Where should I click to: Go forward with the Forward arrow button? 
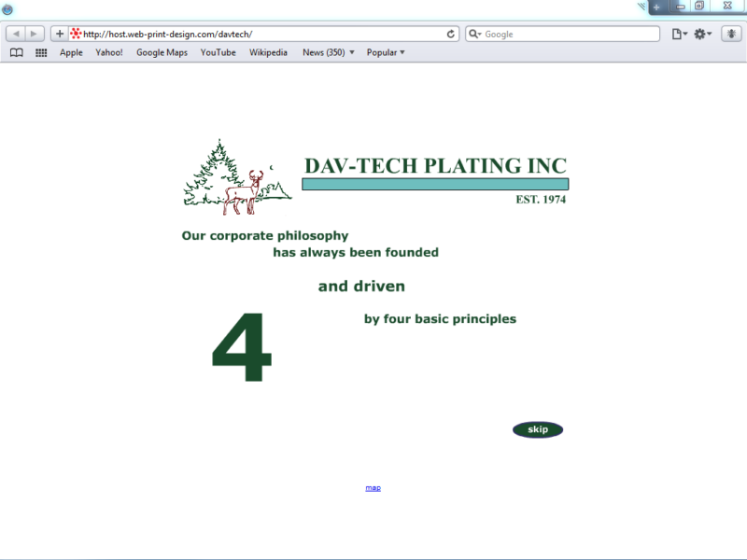pos(35,34)
